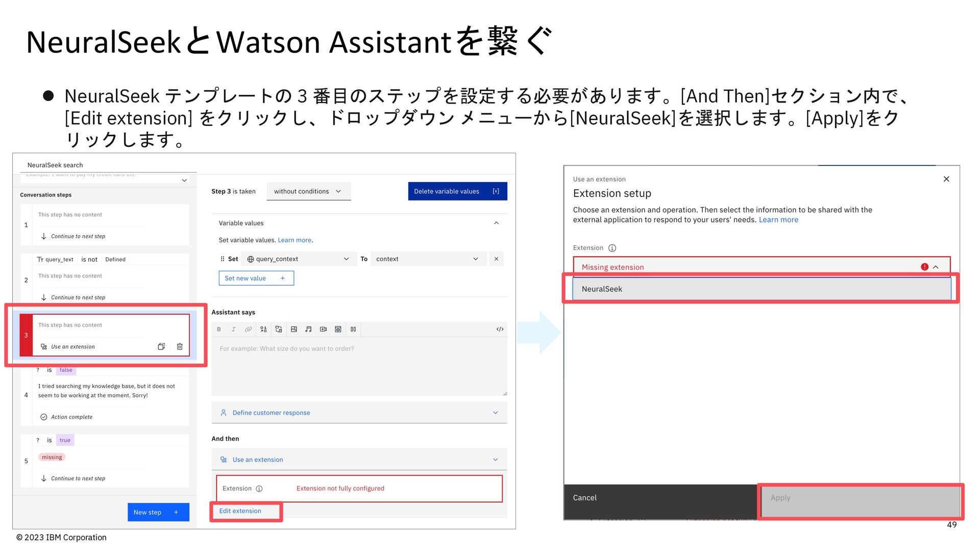Open the context value dropdown
The image size is (980, 551).
pyautogui.click(x=428, y=259)
